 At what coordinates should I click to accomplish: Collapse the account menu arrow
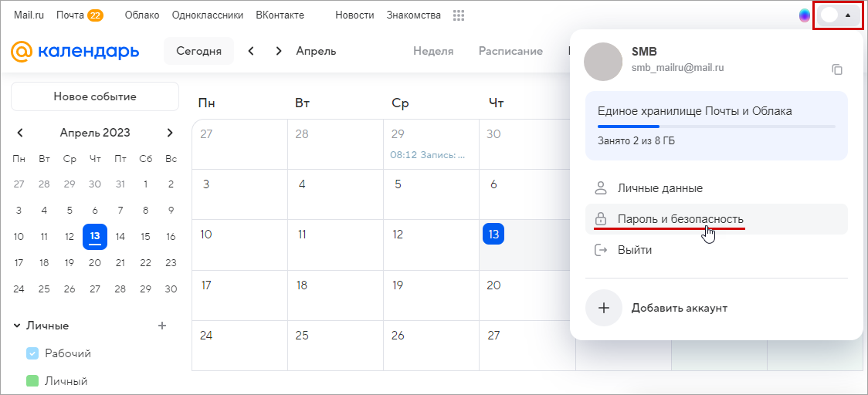coord(848,15)
